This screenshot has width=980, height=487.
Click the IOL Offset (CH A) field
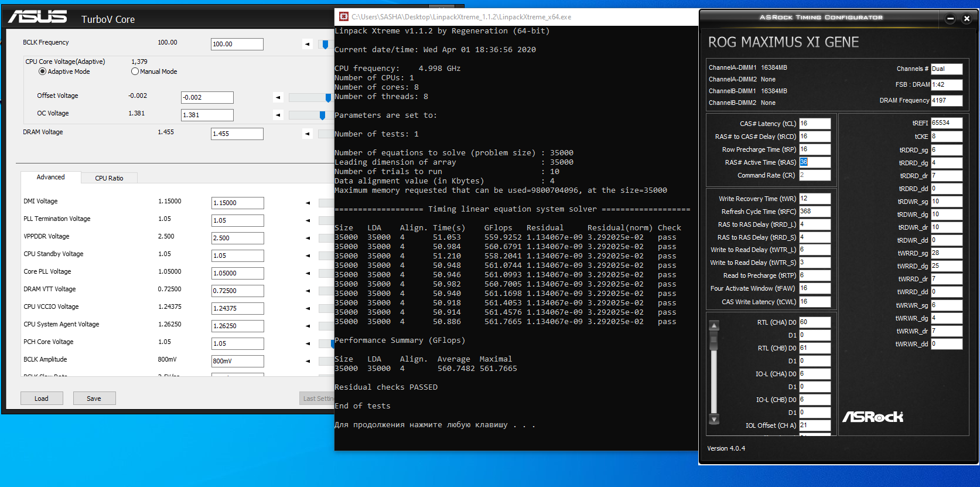pos(815,425)
